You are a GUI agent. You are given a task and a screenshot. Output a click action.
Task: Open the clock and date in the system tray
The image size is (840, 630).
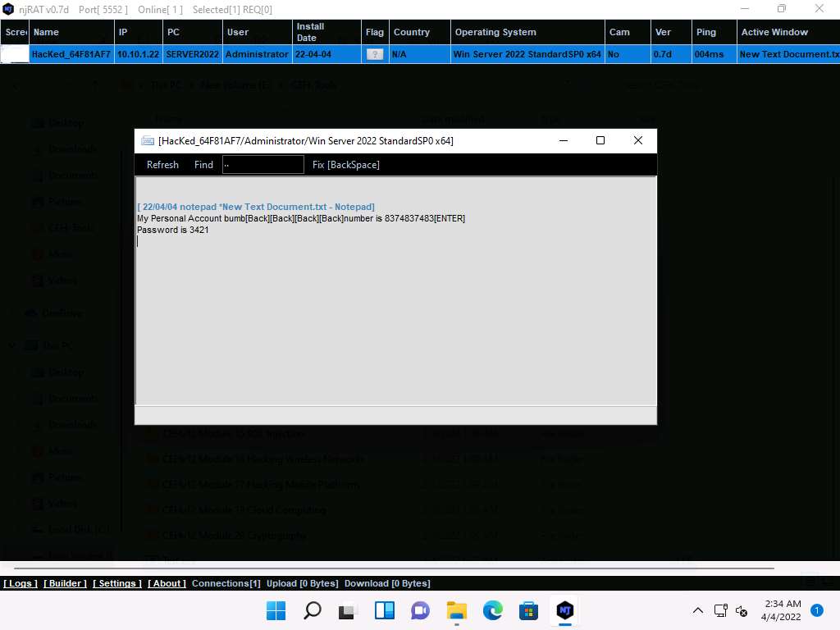coord(783,610)
